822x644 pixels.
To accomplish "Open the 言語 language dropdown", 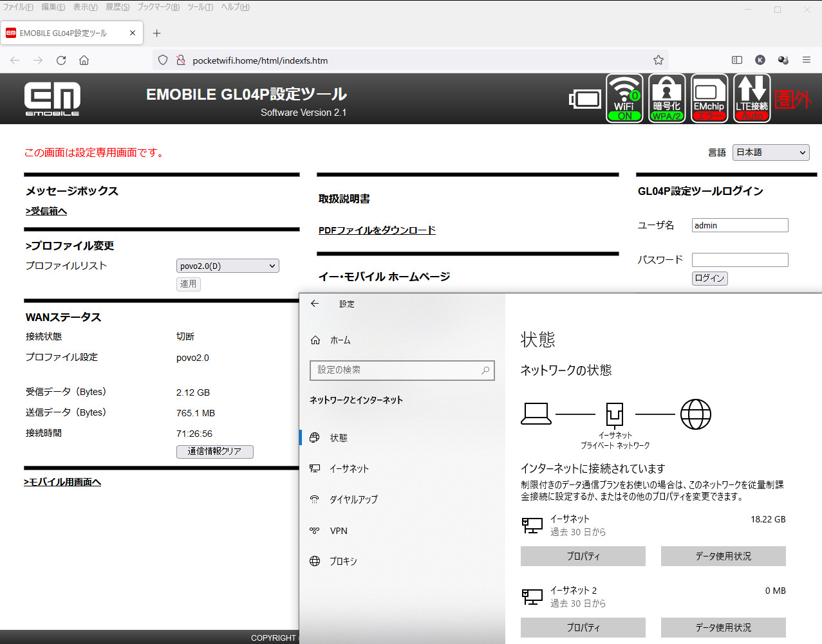I will [x=771, y=152].
